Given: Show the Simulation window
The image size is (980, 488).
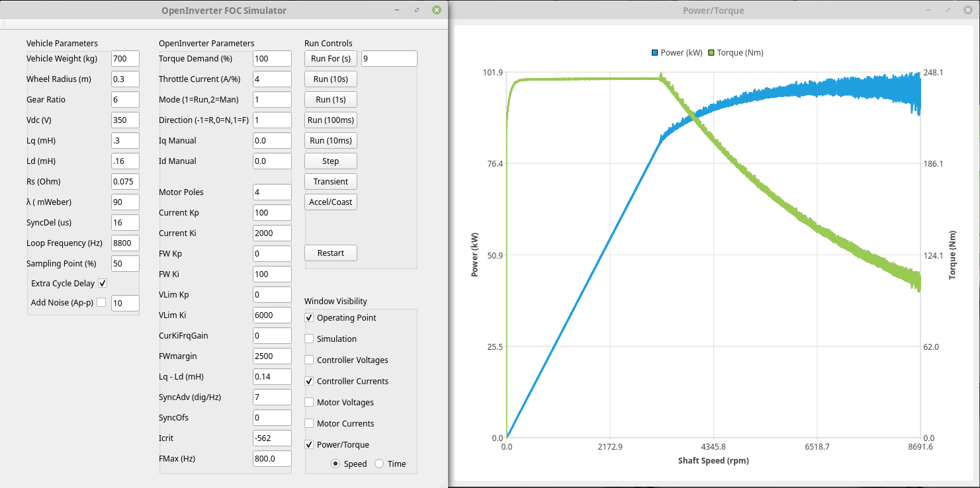Looking at the screenshot, I should coord(309,339).
